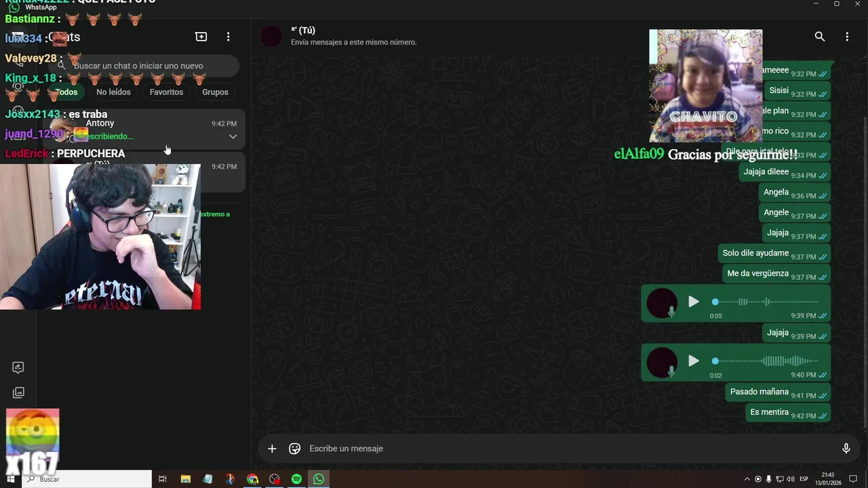Viewport: 868px width, 488px height.
Task: Select the Todos chat filter
Action: click(66, 92)
